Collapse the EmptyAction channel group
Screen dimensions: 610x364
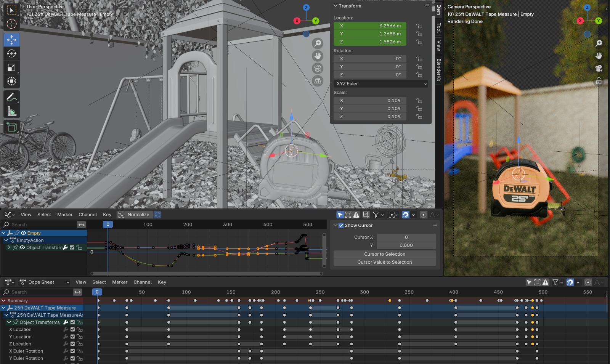pyautogui.click(x=5, y=240)
